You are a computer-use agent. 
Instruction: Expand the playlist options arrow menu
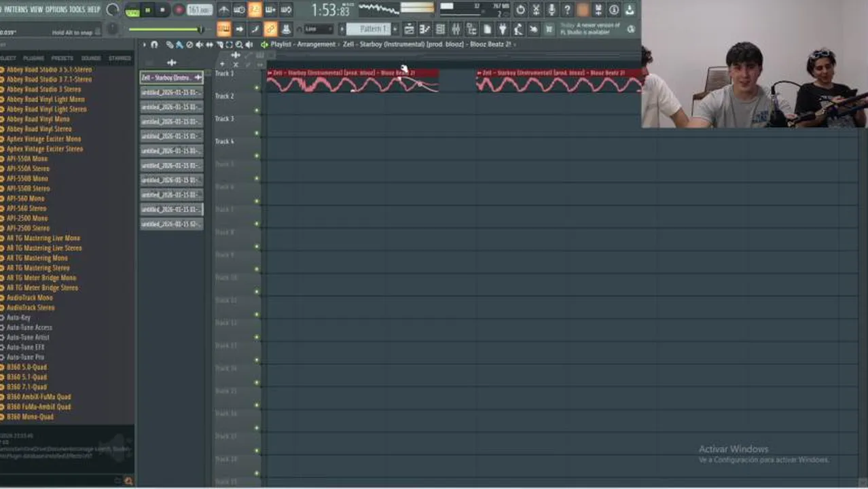(x=144, y=44)
